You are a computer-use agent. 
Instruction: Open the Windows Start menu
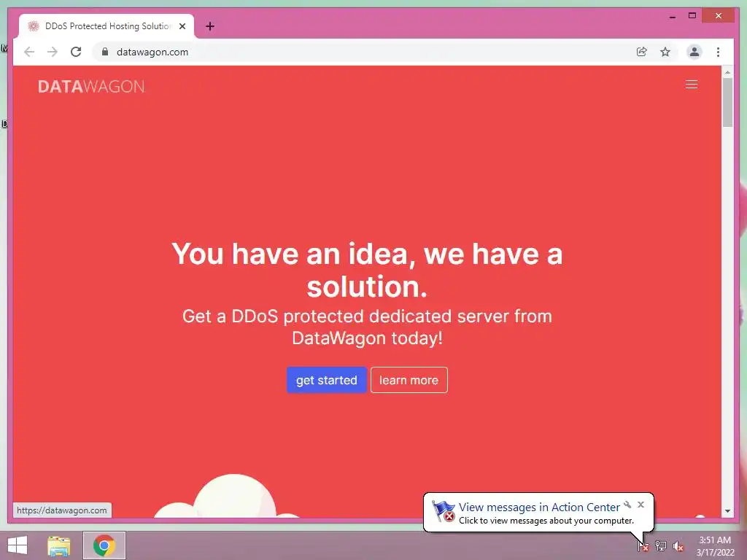click(18, 545)
